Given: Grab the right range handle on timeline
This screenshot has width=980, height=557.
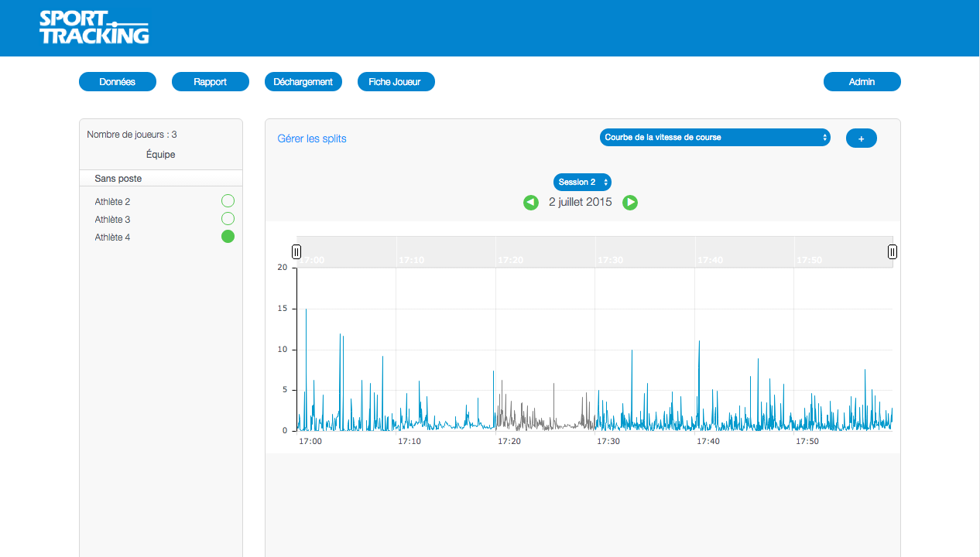Looking at the screenshot, I should click(892, 251).
